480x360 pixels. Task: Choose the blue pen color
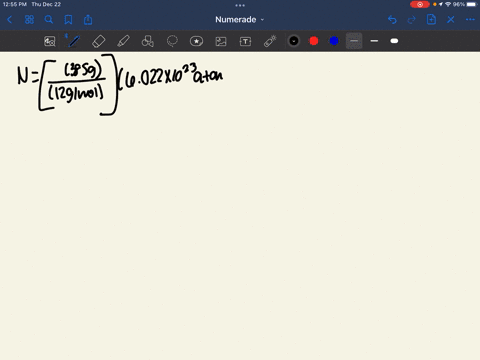pyautogui.click(x=334, y=41)
